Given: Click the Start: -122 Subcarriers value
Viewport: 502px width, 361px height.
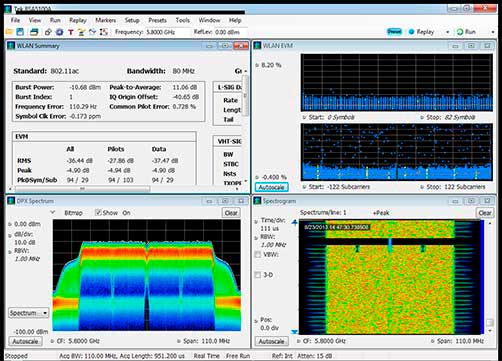Looking at the screenshot, I should pos(347,187).
